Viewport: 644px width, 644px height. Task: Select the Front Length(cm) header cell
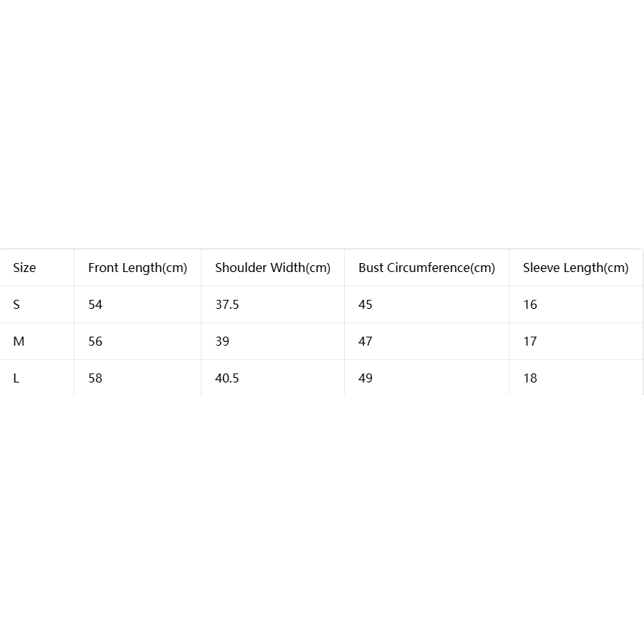tap(138, 268)
